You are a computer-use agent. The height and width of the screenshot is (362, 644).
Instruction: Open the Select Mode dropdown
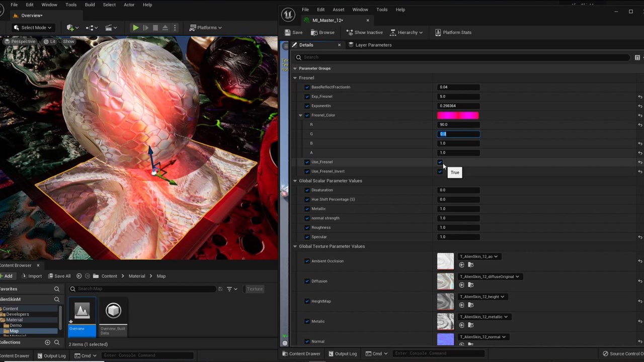click(32, 28)
